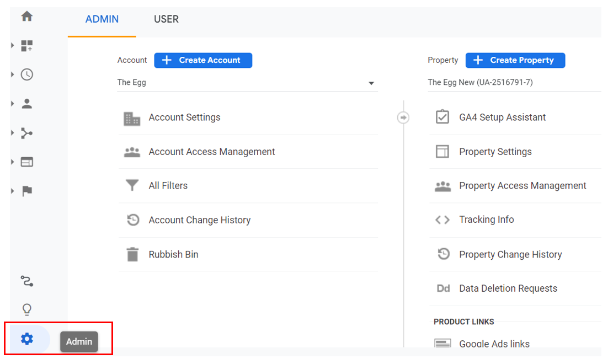
Task: Click the Property Change History clock icon
Action: 444,254
